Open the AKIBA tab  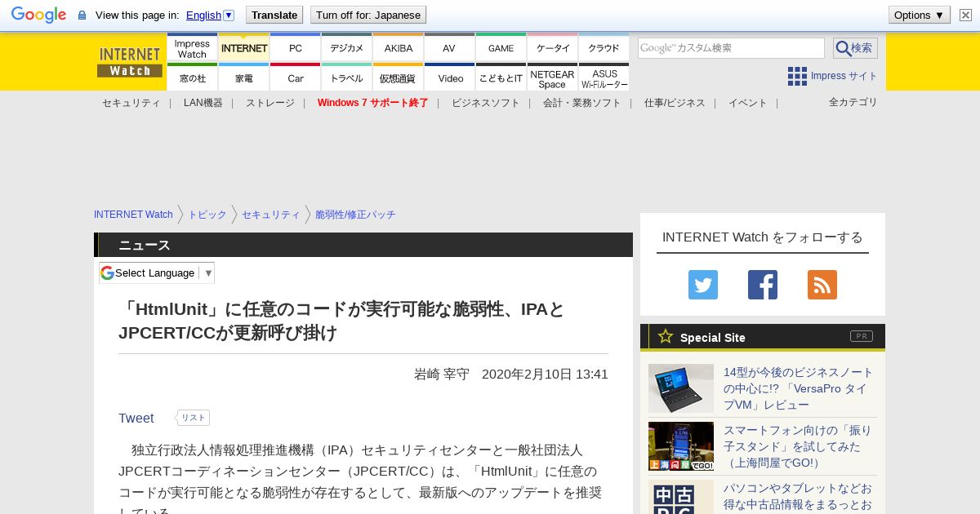click(398, 48)
